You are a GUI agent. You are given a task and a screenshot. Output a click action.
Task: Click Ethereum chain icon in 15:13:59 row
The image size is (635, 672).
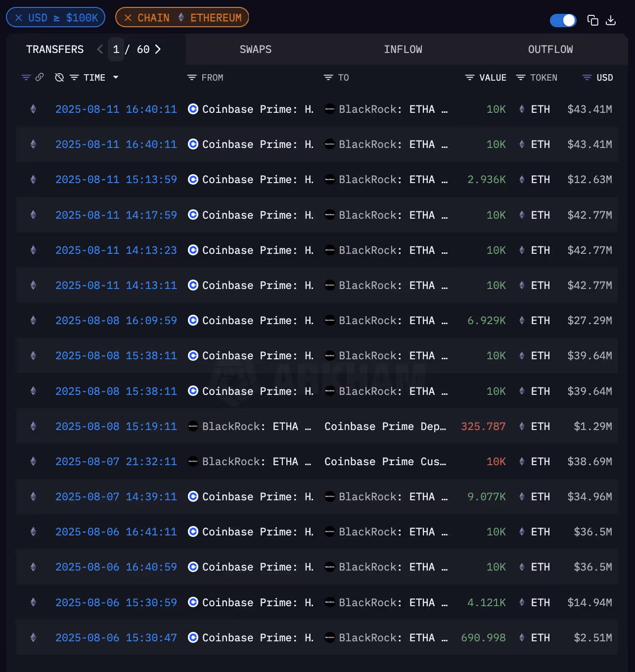pos(33,180)
